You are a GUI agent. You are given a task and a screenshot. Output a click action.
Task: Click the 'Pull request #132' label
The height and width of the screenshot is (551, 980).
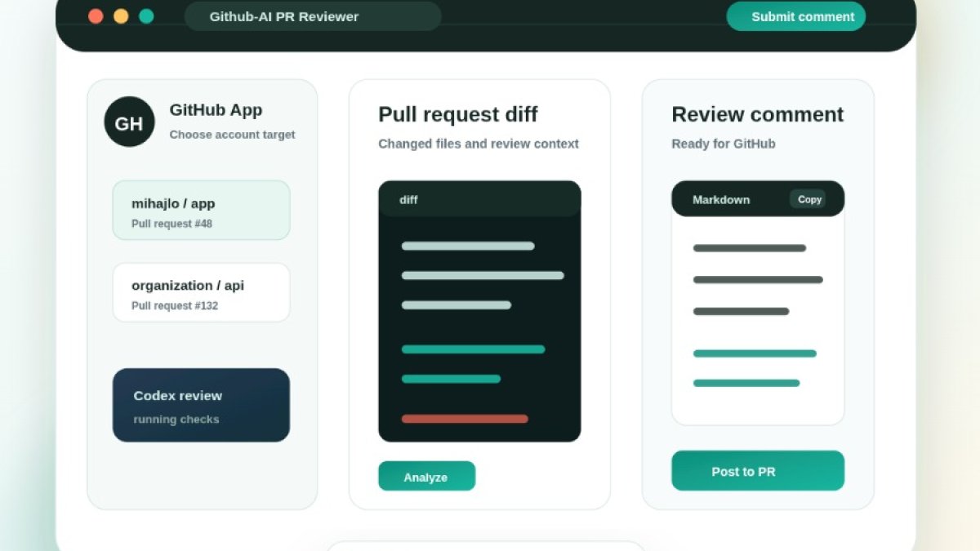pos(175,306)
